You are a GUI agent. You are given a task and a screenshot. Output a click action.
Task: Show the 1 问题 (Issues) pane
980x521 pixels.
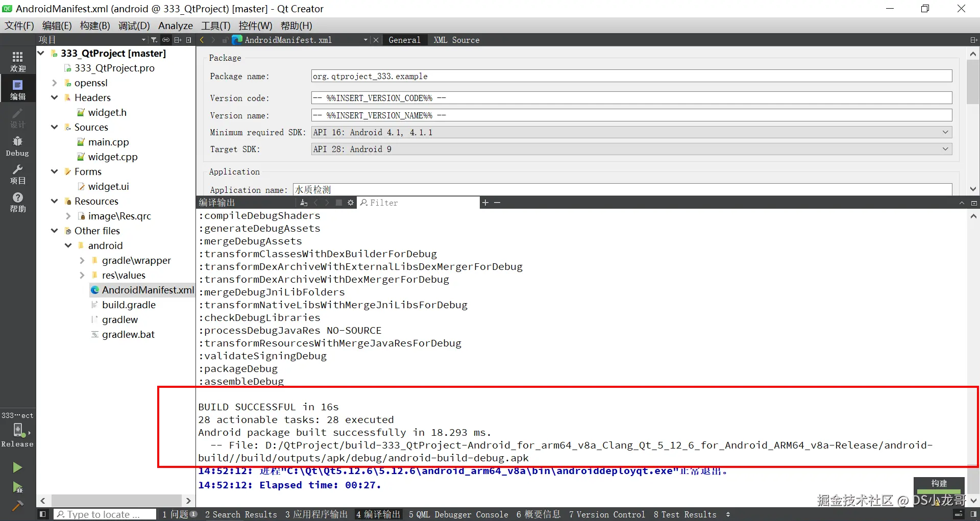point(180,514)
